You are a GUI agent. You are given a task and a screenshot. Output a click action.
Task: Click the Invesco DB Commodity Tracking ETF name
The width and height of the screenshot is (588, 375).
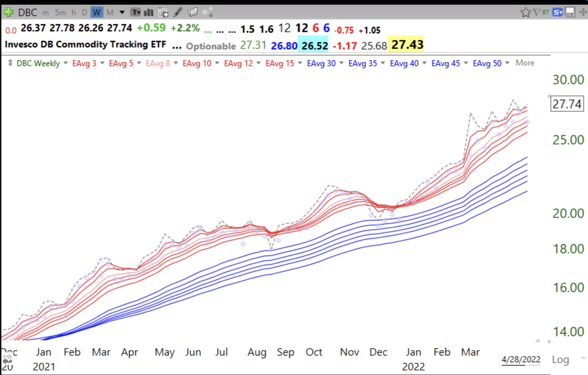coord(86,44)
